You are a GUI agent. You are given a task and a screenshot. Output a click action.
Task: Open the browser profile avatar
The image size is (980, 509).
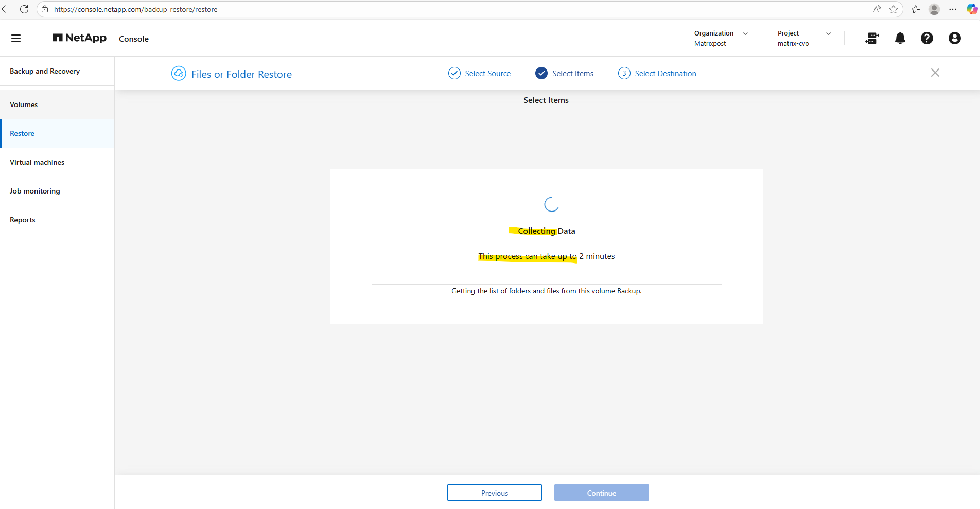[934, 9]
